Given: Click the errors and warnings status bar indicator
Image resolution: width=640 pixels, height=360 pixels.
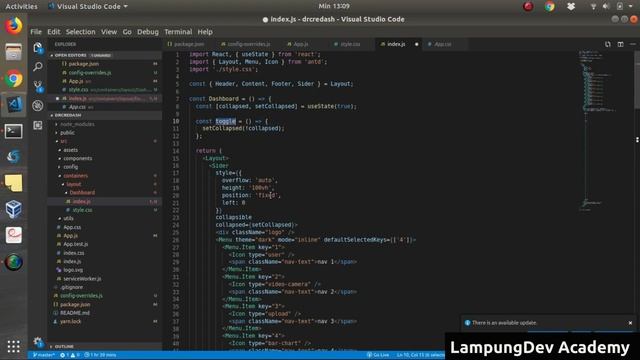Looking at the screenshot, I should pyautogui.click(x=70, y=355).
